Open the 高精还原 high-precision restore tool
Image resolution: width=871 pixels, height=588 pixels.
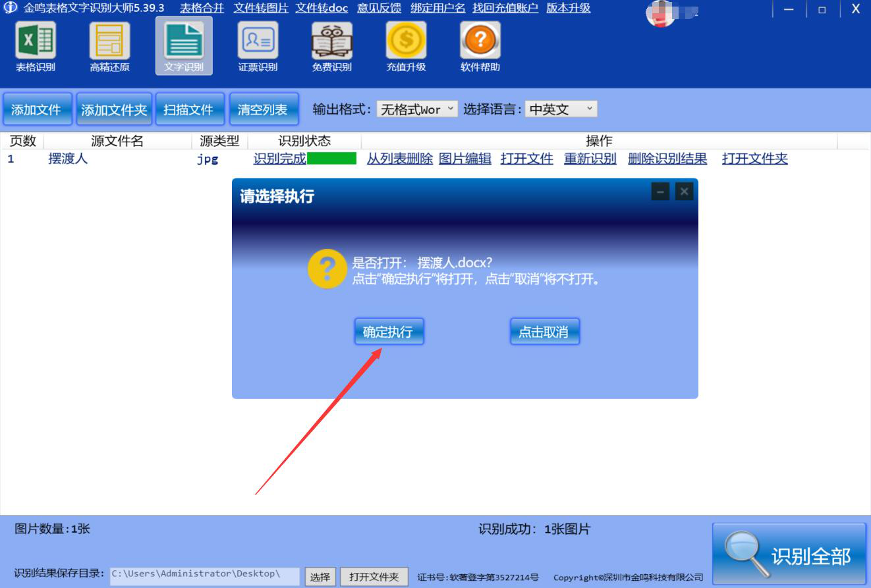(x=109, y=46)
